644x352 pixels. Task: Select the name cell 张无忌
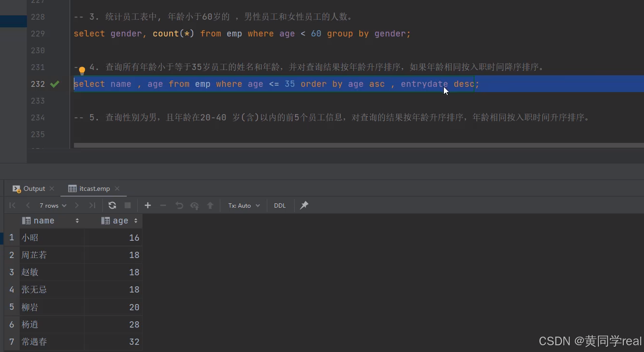52,290
